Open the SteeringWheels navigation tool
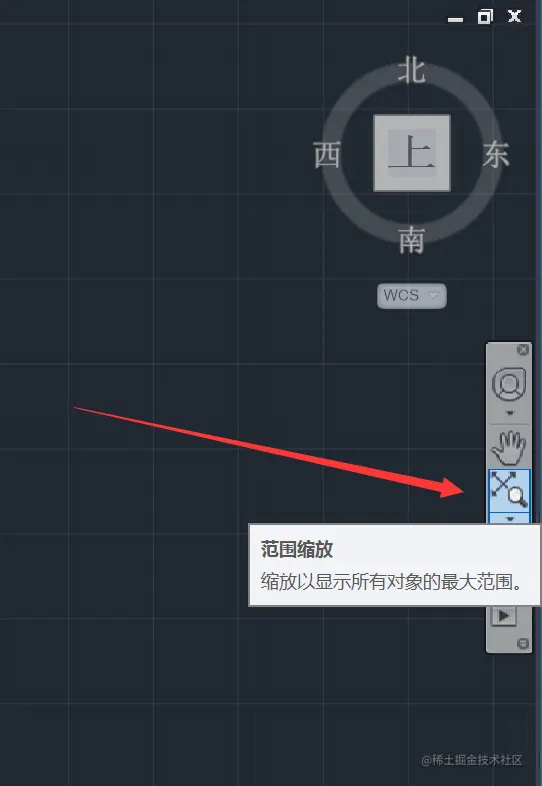 point(509,384)
